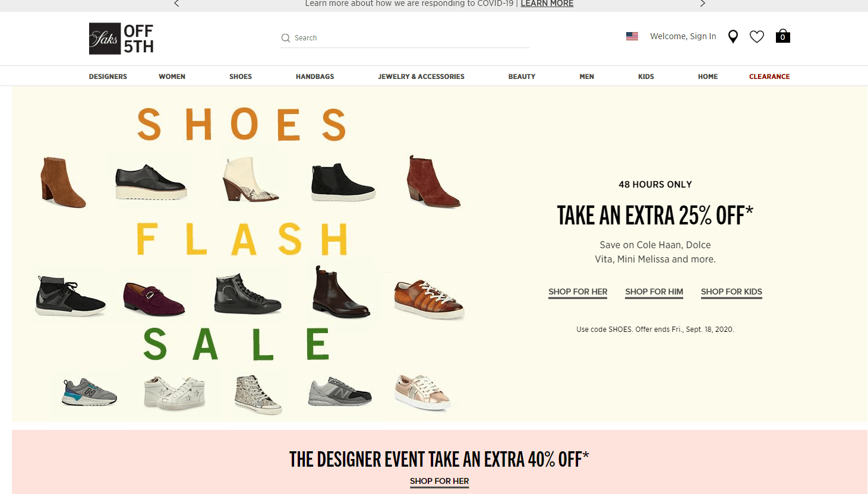
Task: Click the Saks OFF 5TH logo
Action: coord(121,39)
